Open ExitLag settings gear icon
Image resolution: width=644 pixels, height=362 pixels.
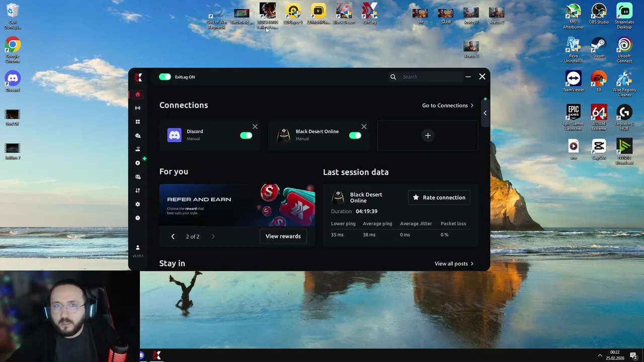(137, 204)
